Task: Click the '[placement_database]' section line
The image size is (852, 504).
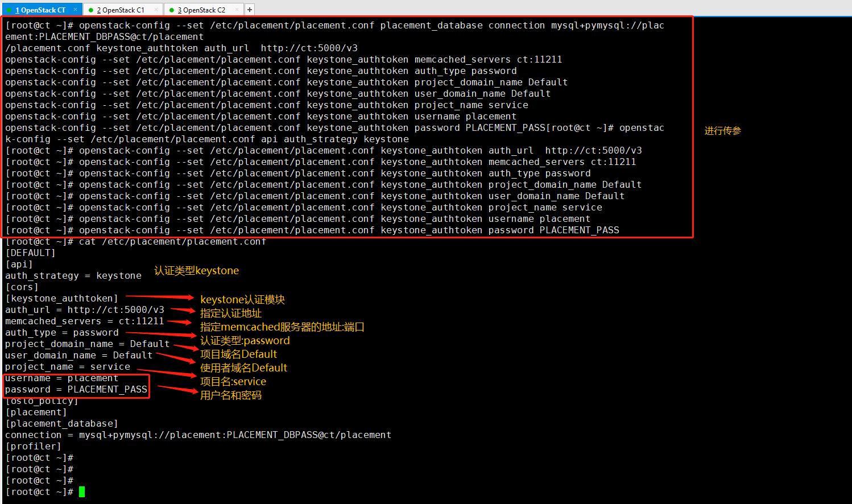Action: click(x=62, y=424)
